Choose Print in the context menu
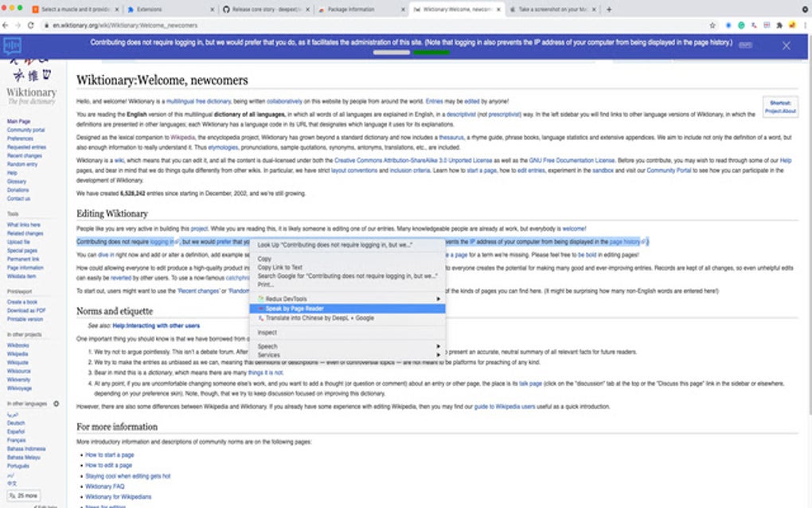The width and height of the screenshot is (812, 508). coord(347,284)
